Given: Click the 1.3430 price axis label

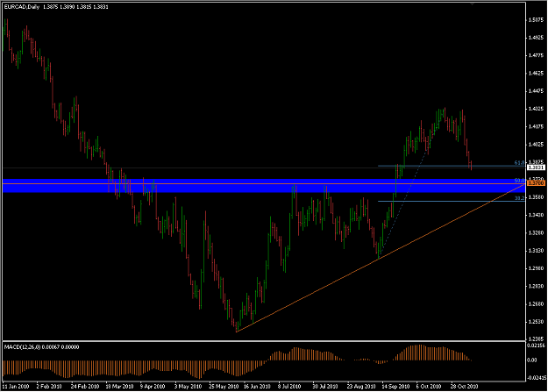Looking at the screenshot, I should point(536,215).
